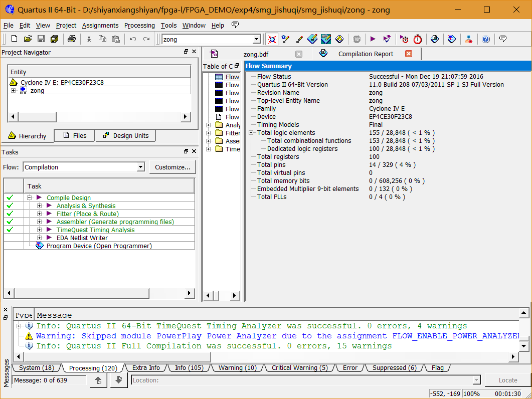Open the Location dropdown arrow
The width and height of the screenshot is (532, 399).
pos(477,380)
